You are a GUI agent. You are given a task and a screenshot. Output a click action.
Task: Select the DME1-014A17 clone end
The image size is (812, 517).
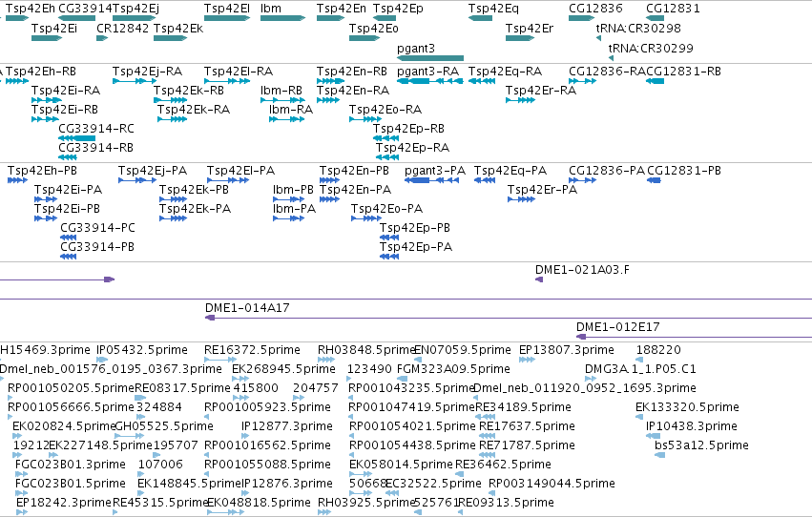tap(210, 318)
